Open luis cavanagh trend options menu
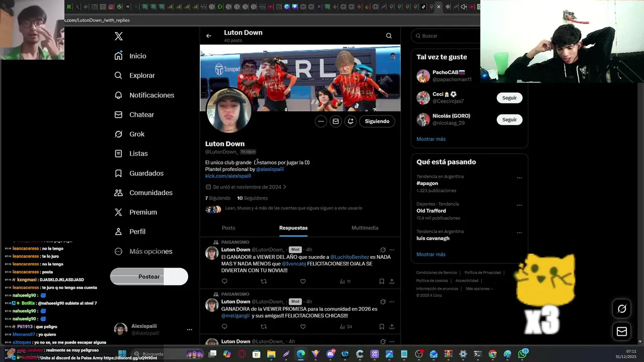 pyautogui.click(x=519, y=233)
